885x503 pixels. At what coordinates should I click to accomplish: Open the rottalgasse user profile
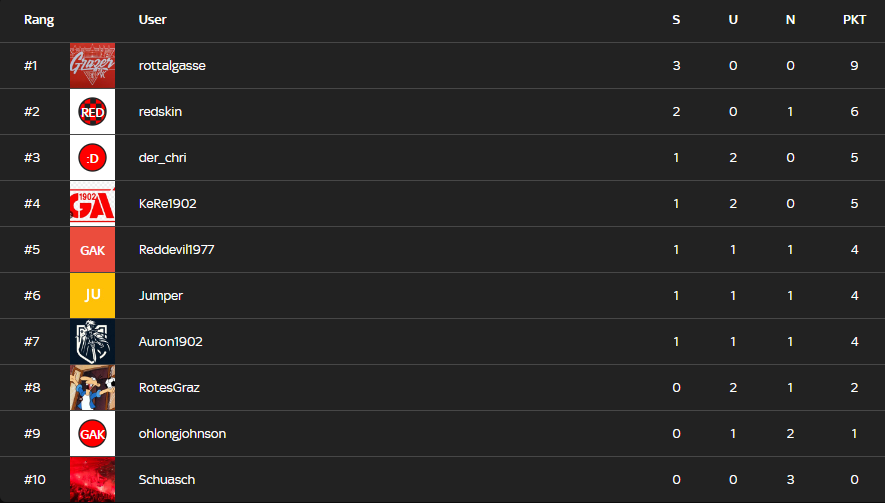click(172, 65)
